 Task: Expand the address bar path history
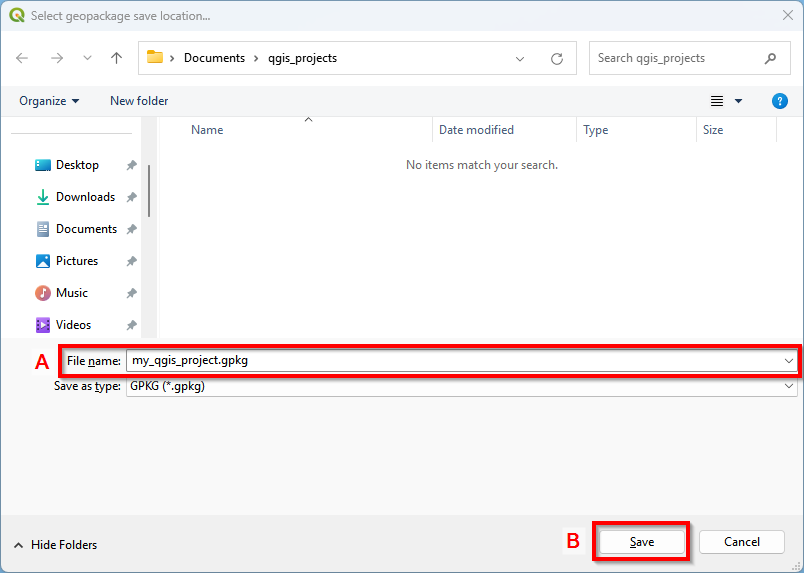520,59
